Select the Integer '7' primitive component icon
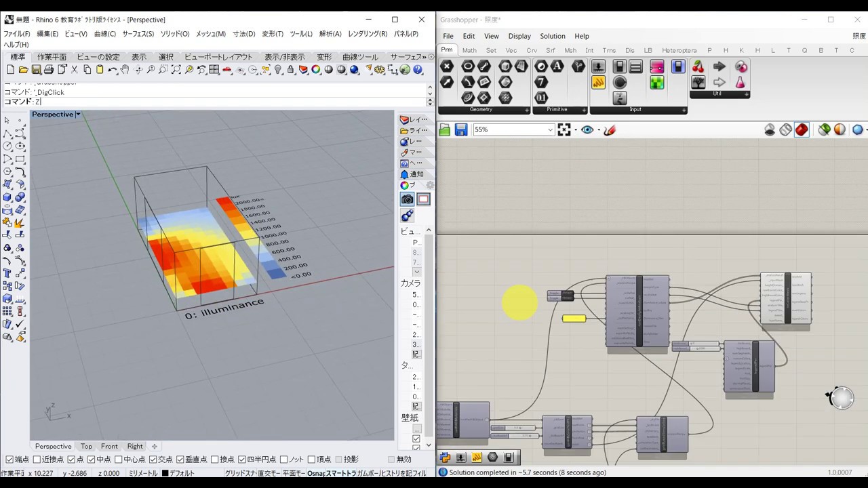The width and height of the screenshot is (868, 488). tap(541, 83)
